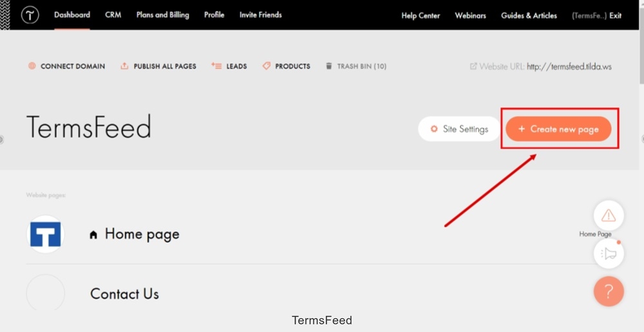Open Invite Friends page
644x332 pixels.
[x=260, y=15]
